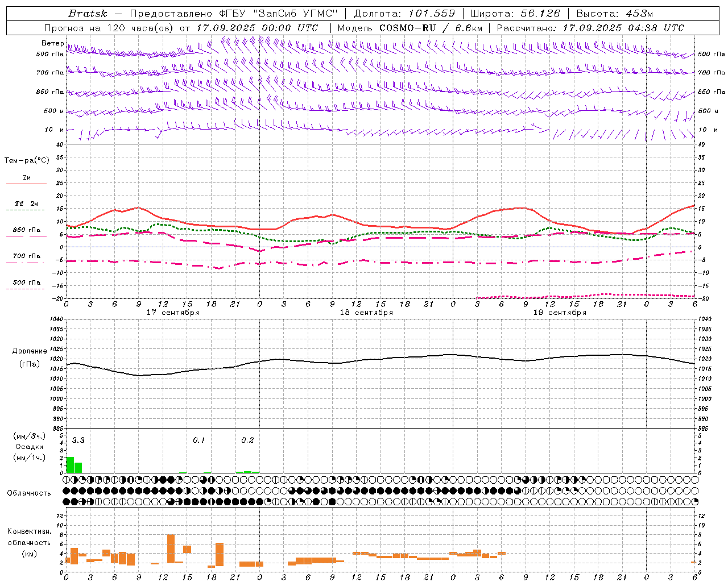Click the "Конвективн." convective cloud label

(x=29, y=531)
